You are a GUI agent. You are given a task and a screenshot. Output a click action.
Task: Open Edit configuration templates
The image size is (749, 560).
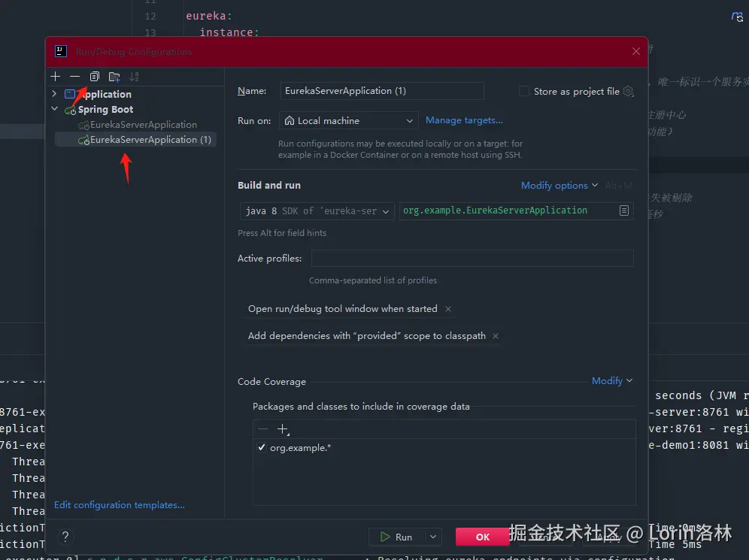click(x=120, y=504)
